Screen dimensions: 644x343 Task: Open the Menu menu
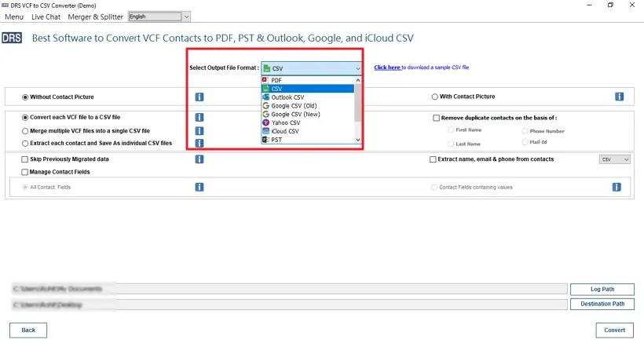14,16
